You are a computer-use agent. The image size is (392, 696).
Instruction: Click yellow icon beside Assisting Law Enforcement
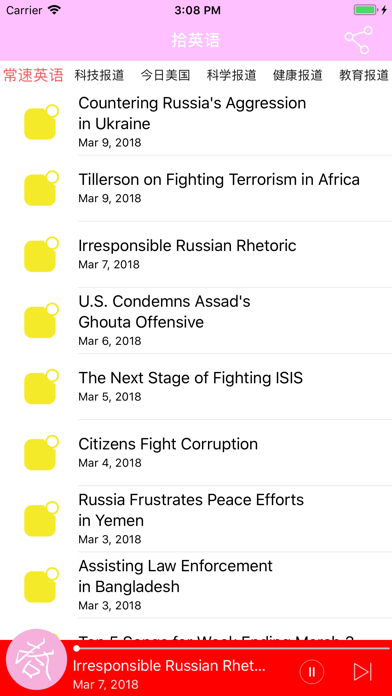pyautogui.click(x=41, y=585)
